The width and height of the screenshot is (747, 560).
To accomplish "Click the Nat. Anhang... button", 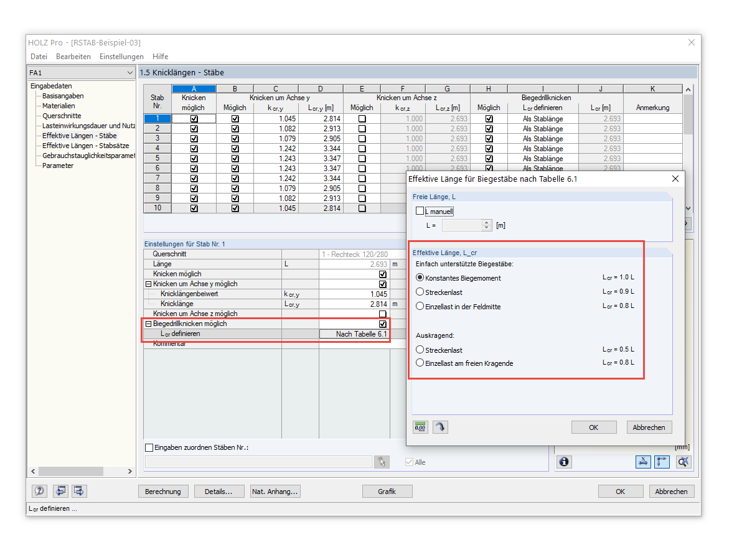I will [275, 492].
